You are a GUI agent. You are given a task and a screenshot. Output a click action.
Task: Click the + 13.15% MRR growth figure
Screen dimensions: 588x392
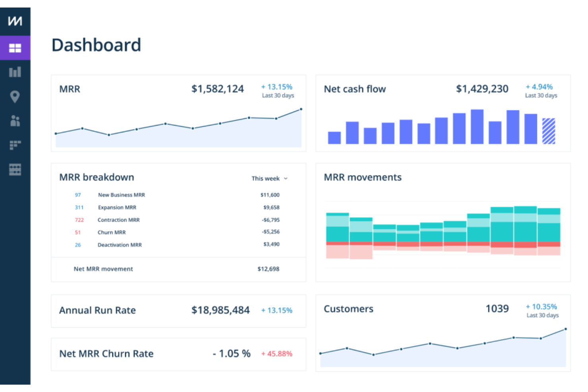click(277, 87)
